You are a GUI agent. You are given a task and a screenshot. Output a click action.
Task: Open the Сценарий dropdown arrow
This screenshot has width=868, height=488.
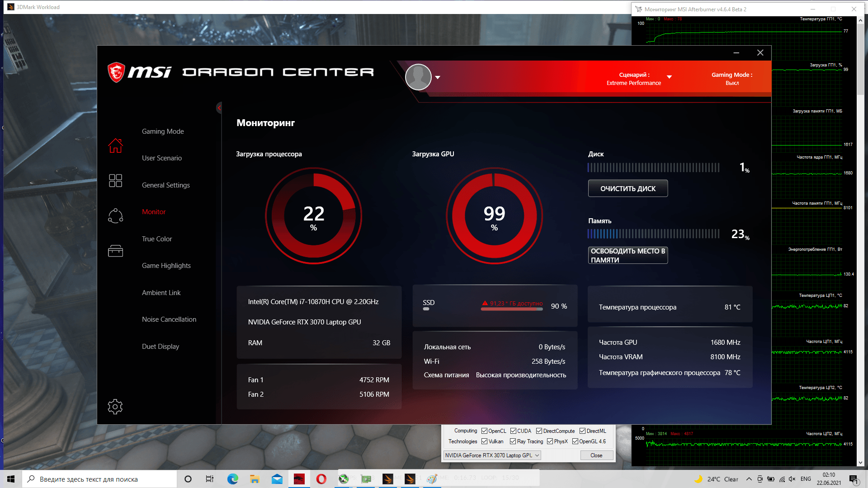(x=669, y=77)
